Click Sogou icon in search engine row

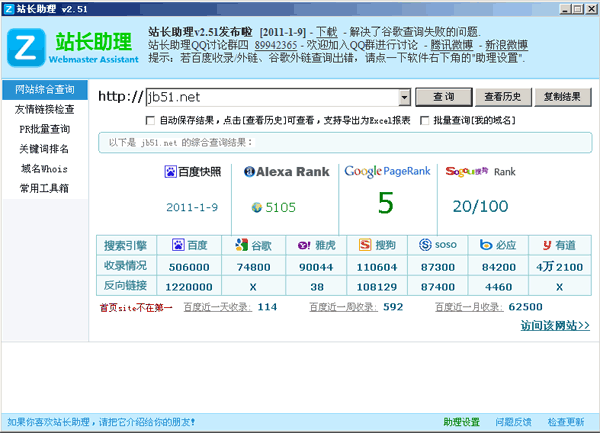coord(365,245)
